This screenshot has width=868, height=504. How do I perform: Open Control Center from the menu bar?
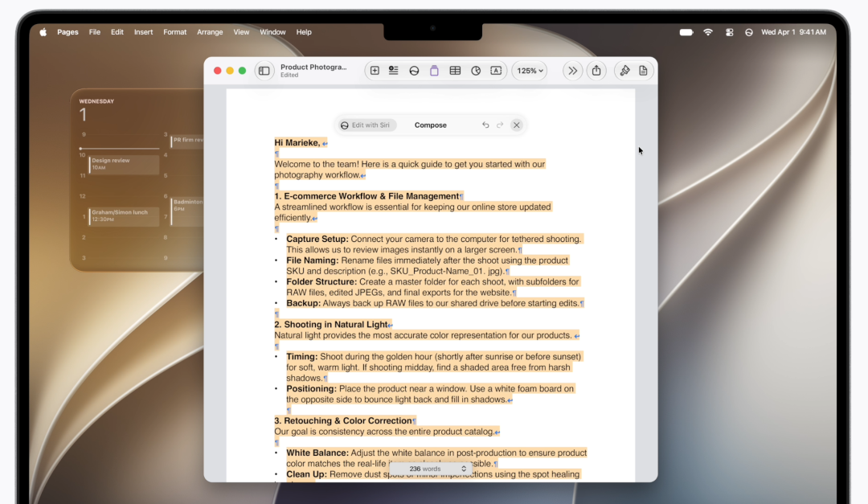[730, 32]
